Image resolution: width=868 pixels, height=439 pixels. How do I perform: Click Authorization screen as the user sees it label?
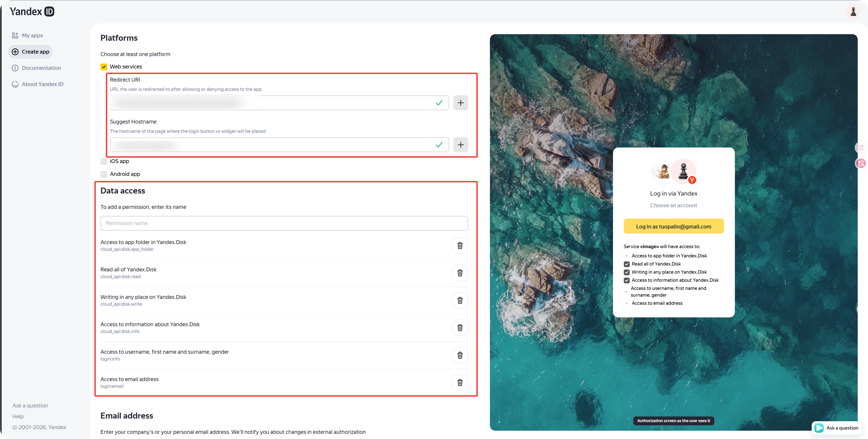pyautogui.click(x=673, y=421)
